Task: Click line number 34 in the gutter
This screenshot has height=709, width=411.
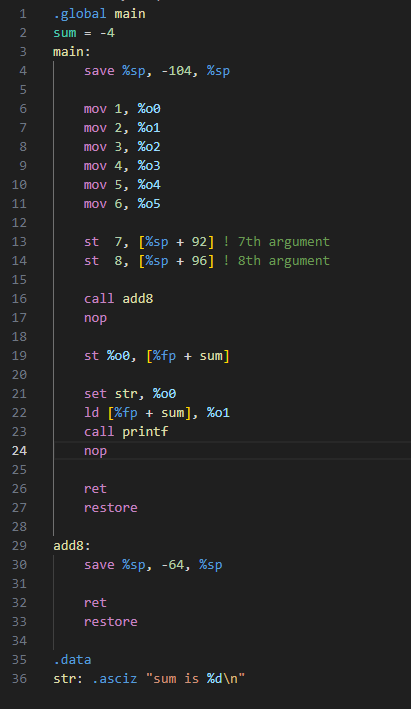Action: [x=19, y=641]
